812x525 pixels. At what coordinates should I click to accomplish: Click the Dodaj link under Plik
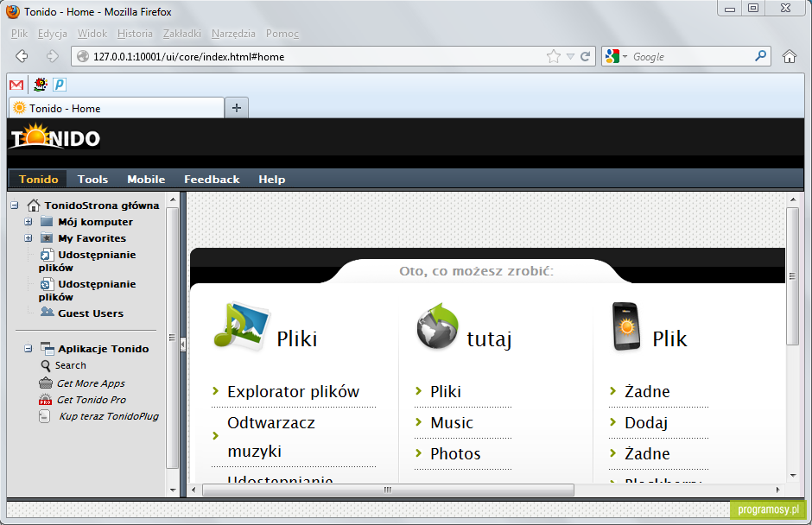646,422
